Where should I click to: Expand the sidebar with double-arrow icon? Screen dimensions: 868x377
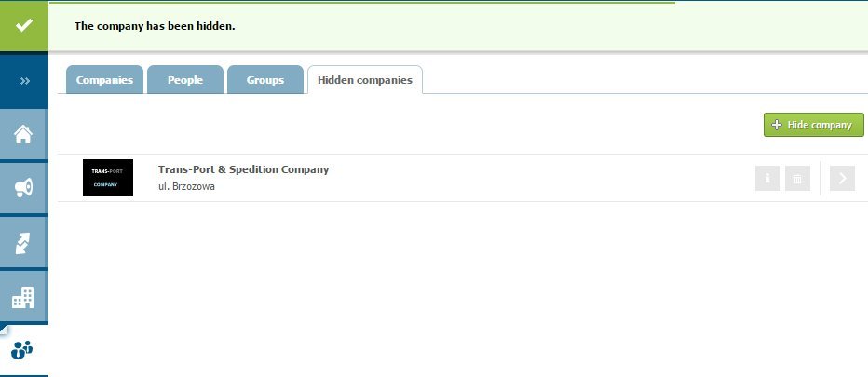coord(24,81)
